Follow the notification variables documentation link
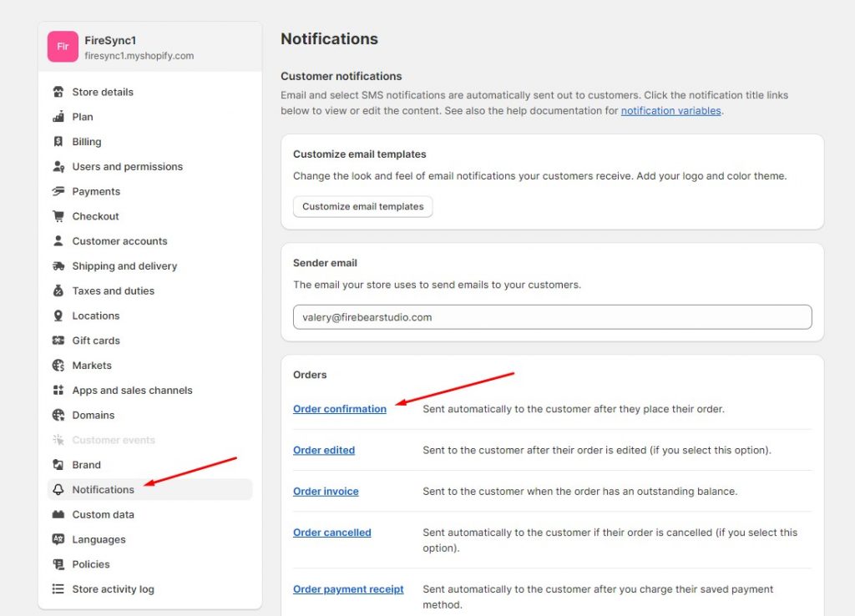 (670, 109)
